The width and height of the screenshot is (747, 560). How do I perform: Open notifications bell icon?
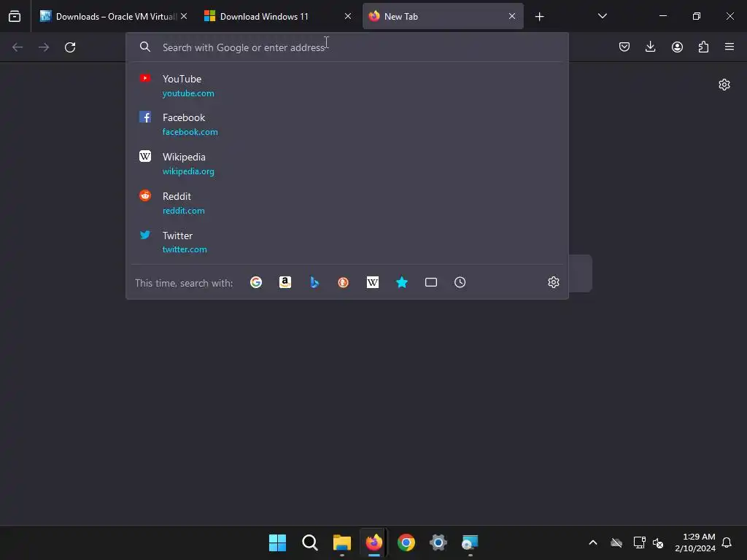[727, 542]
